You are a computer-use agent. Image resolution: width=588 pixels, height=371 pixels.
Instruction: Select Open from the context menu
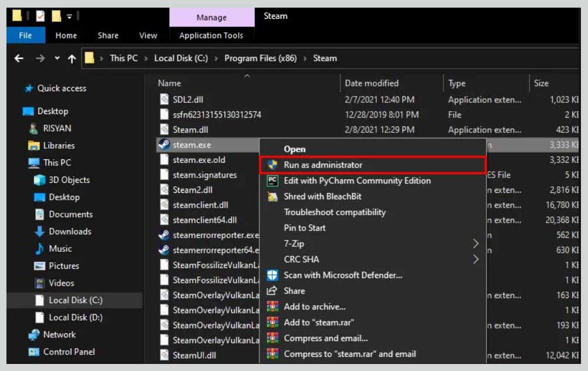coord(295,149)
